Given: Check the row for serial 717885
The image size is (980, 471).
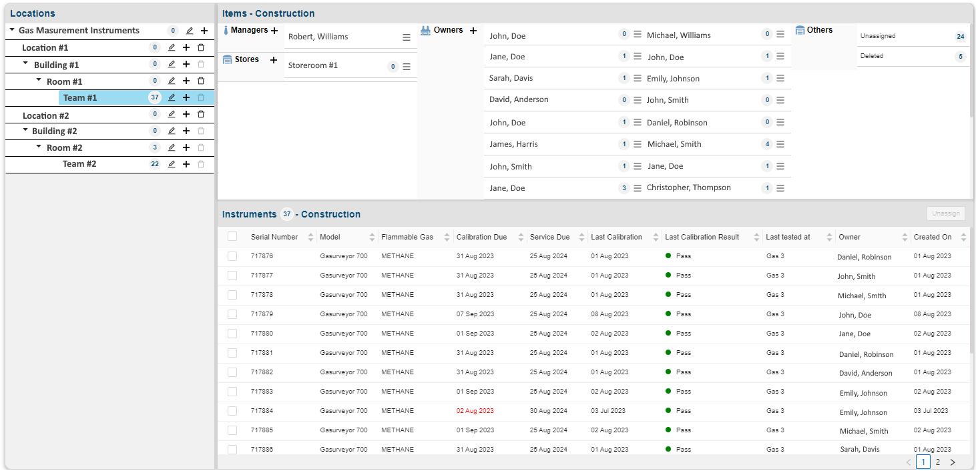Looking at the screenshot, I should (232, 430).
